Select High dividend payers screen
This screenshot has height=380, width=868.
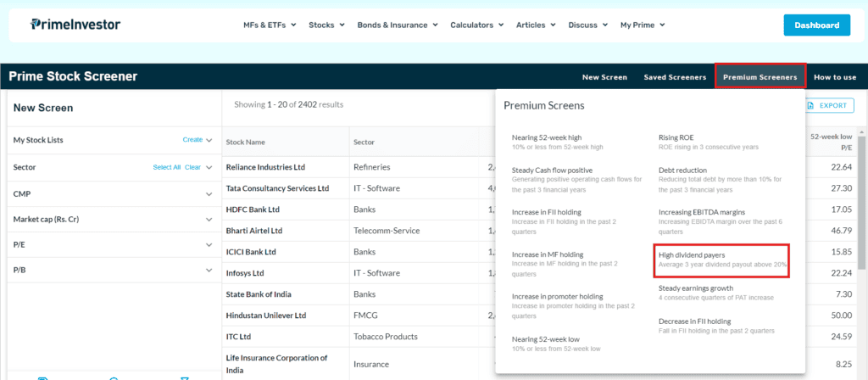pos(722,260)
